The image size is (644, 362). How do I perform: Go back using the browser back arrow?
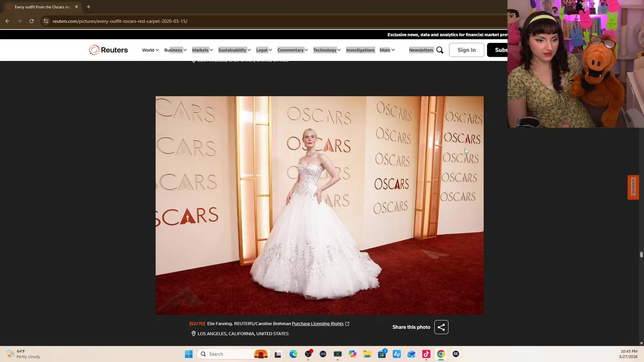8,21
